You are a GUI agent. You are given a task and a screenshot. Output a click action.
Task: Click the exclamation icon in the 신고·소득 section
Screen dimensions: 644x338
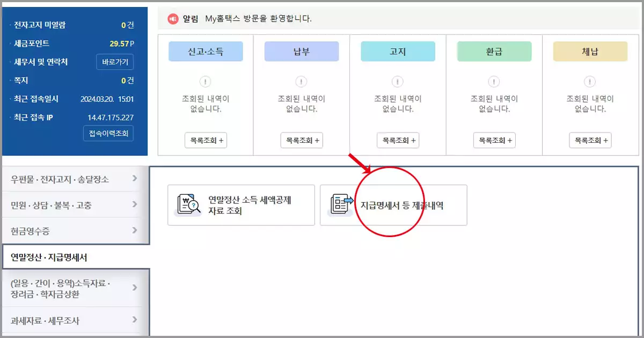pos(206,82)
